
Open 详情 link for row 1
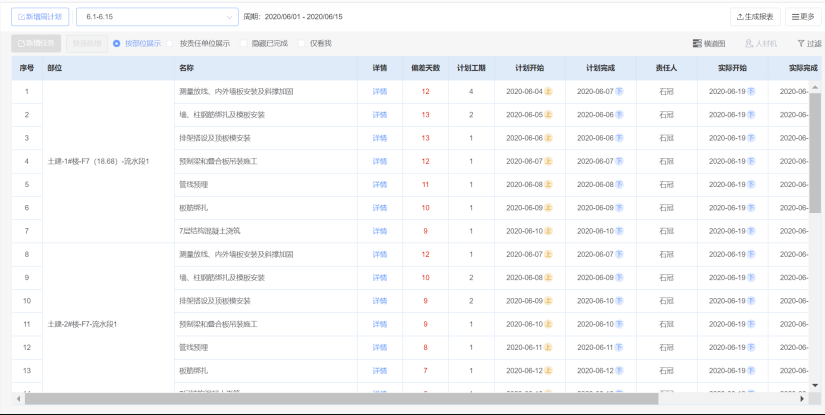pyautogui.click(x=380, y=92)
